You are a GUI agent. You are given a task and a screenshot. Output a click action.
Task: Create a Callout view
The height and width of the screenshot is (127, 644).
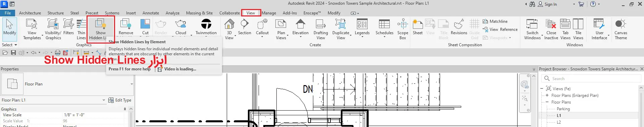click(262, 28)
